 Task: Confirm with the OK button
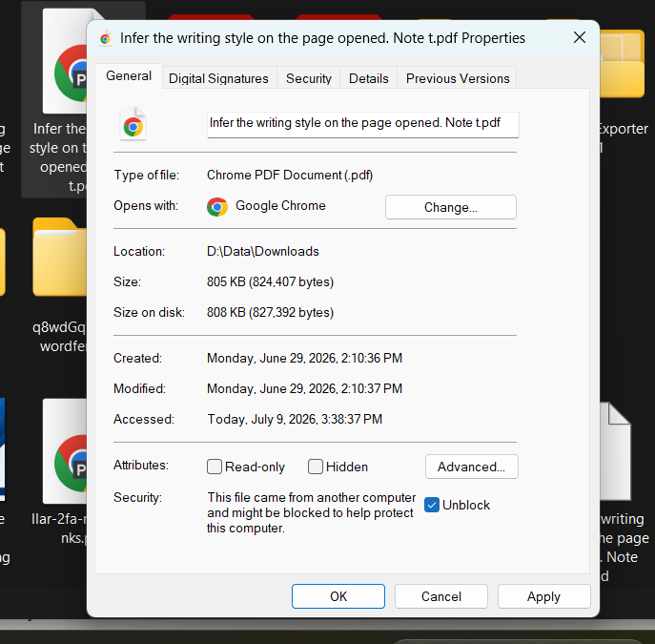tap(338, 596)
